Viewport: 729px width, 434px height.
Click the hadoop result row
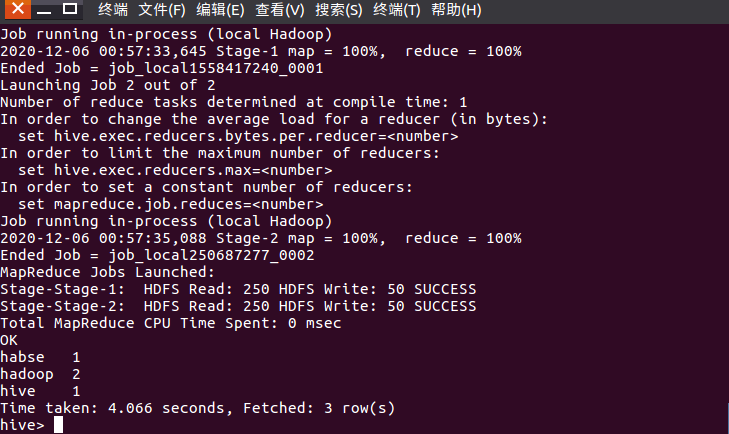40,374
